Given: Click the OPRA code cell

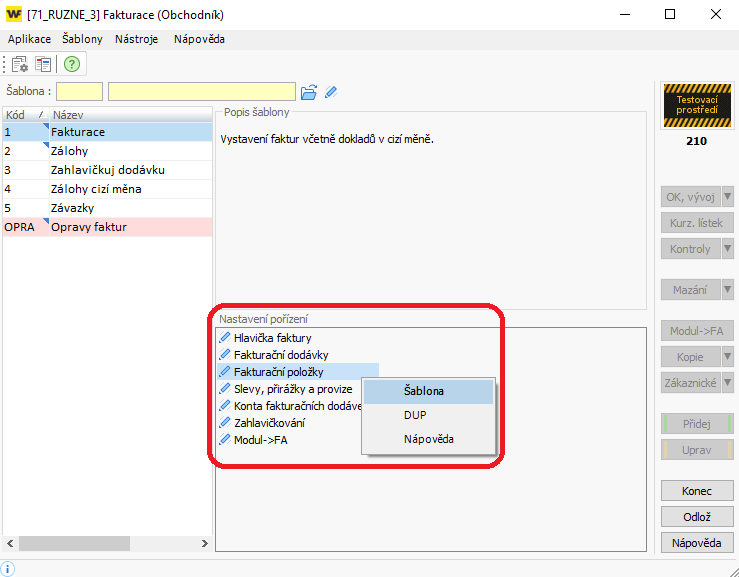Looking at the screenshot, I should pyautogui.click(x=26, y=227).
